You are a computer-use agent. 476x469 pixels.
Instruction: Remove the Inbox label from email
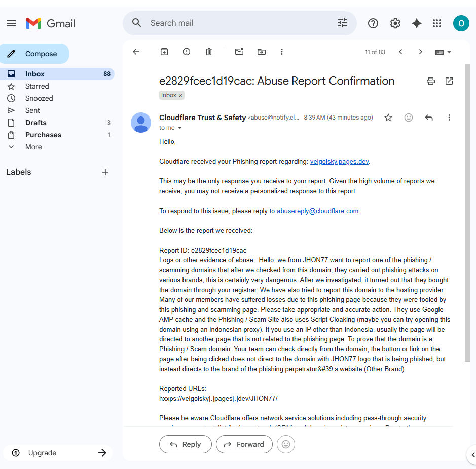click(x=180, y=96)
